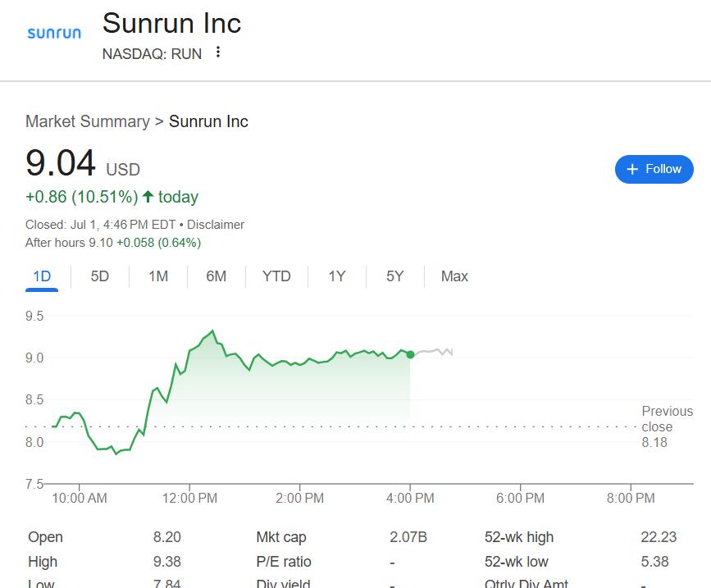This screenshot has width=711, height=588.
Task: Open the Market Summary breadcrumb link
Action: click(x=88, y=121)
